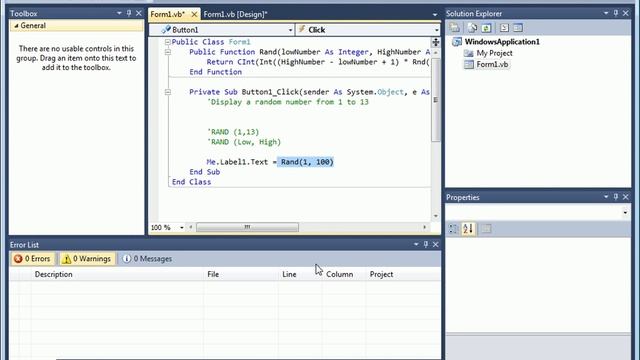Close the Properties panel
Screen dimensions: 640x360
tap(626, 197)
